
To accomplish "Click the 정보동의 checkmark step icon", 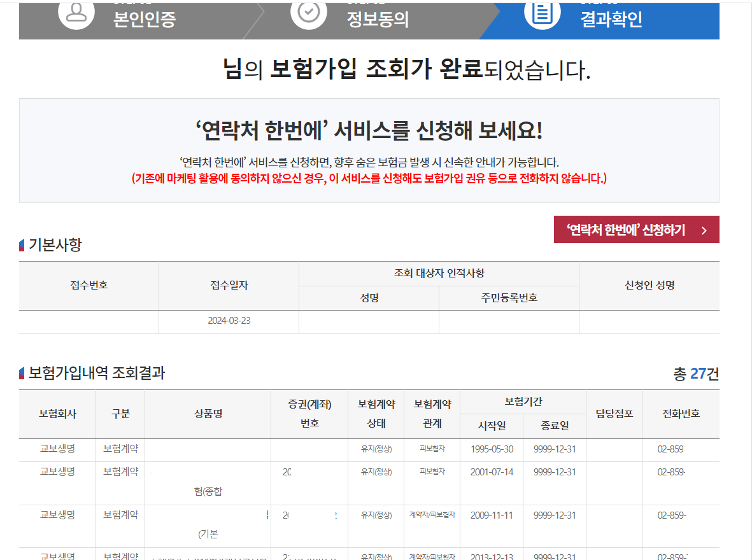I will (x=309, y=14).
